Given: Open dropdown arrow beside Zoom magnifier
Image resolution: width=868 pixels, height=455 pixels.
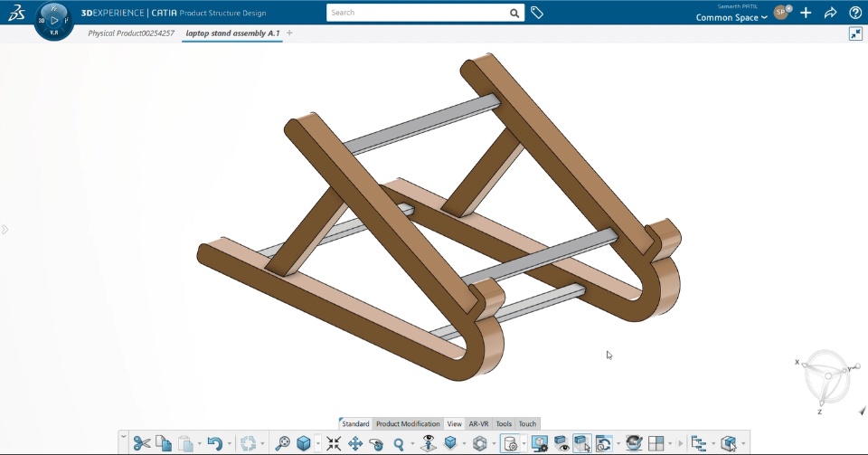Looking at the screenshot, I should pos(412,443).
